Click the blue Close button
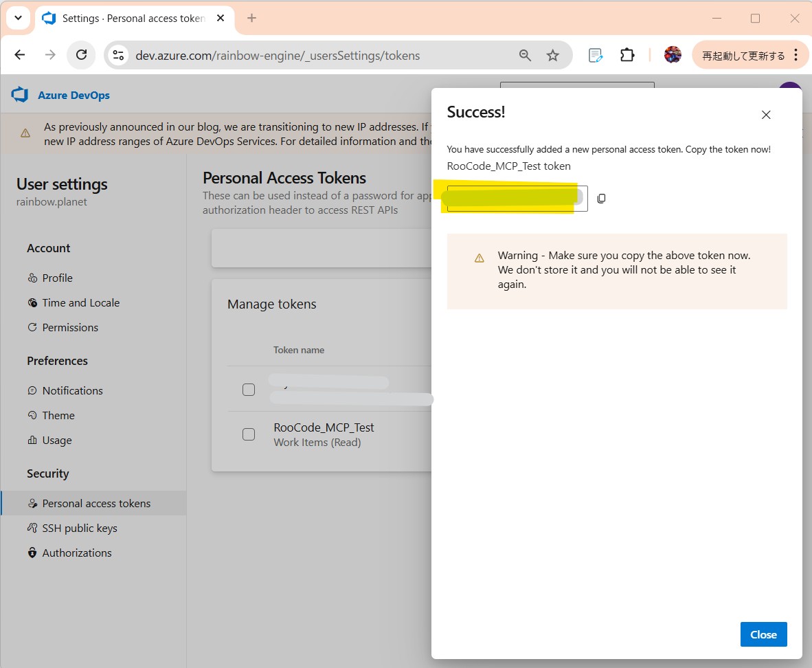Image resolution: width=812 pixels, height=668 pixels. (x=763, y=634)
